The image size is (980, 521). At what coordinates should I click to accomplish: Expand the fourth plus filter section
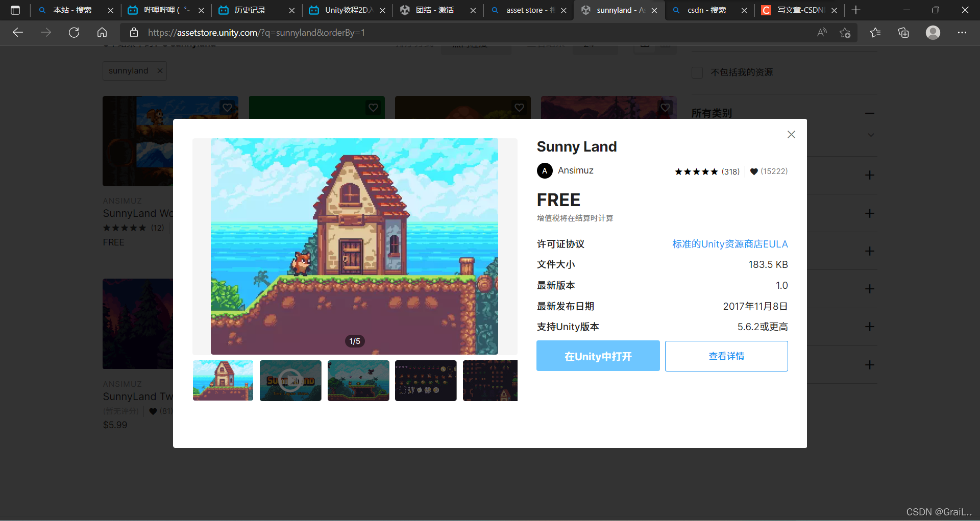[x=870, y=289]
